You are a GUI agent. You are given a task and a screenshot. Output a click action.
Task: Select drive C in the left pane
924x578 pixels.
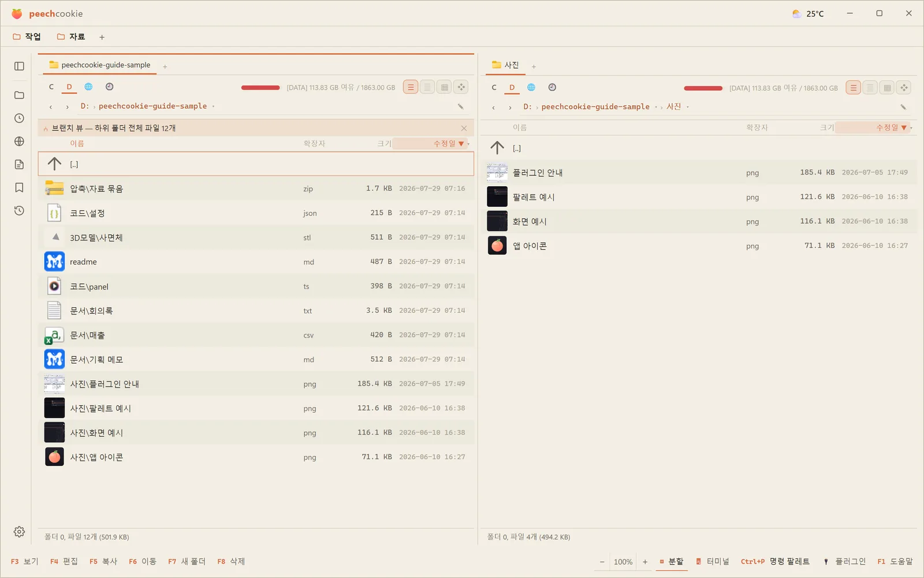click(51, 87)
